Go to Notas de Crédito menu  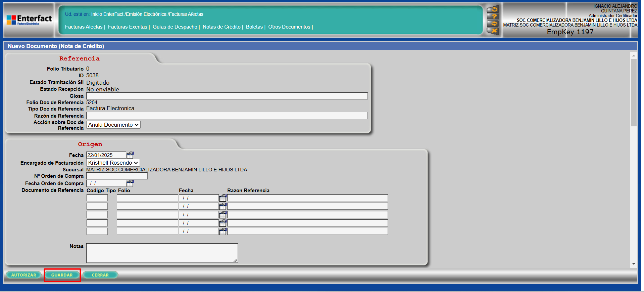tap(221, 27)
